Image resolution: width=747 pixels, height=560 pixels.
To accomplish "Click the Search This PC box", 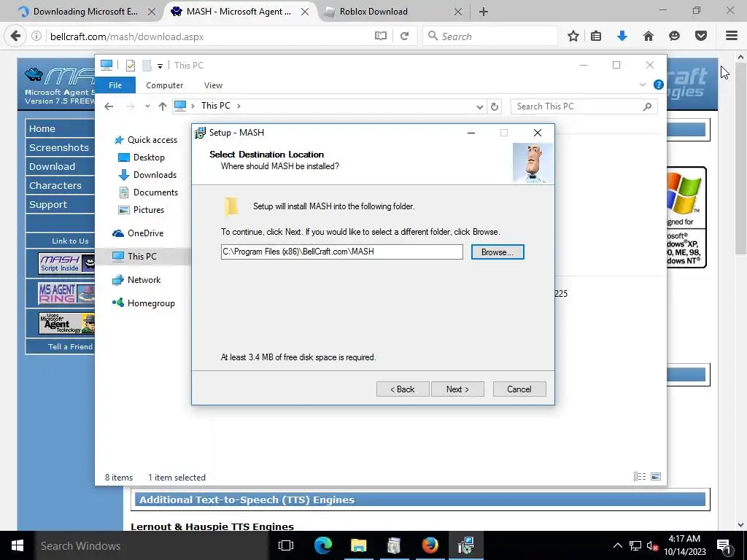I will 584,106.
